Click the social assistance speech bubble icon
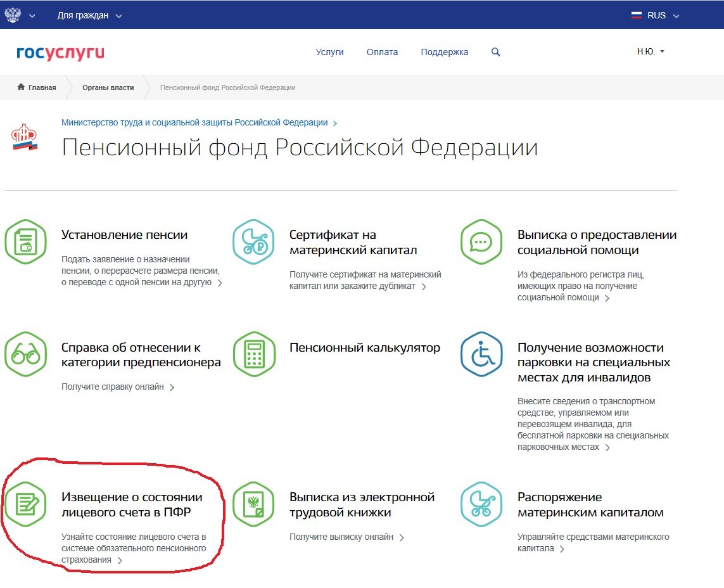Viewport: 724px width, 588px height. pyautogui.click(x=481, y=241)
